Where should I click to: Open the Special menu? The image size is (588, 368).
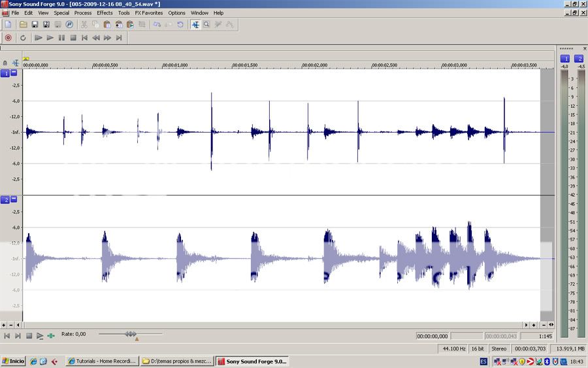click(x=61, y=13)
